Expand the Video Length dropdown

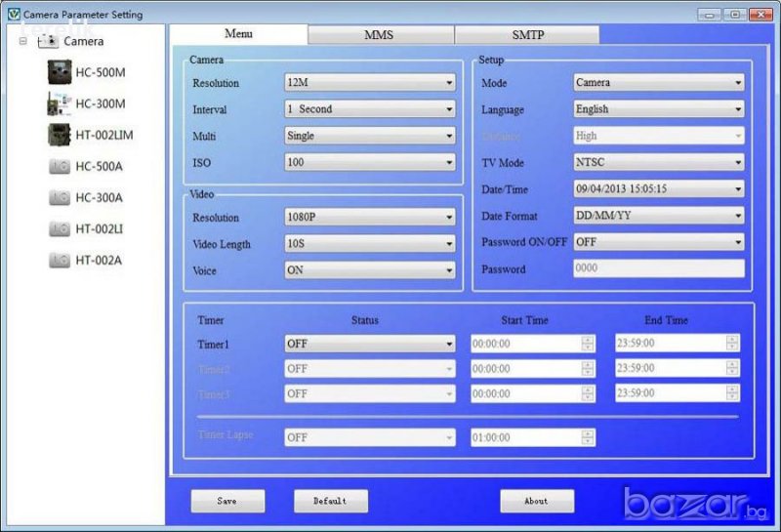click(x=370, y=244)
